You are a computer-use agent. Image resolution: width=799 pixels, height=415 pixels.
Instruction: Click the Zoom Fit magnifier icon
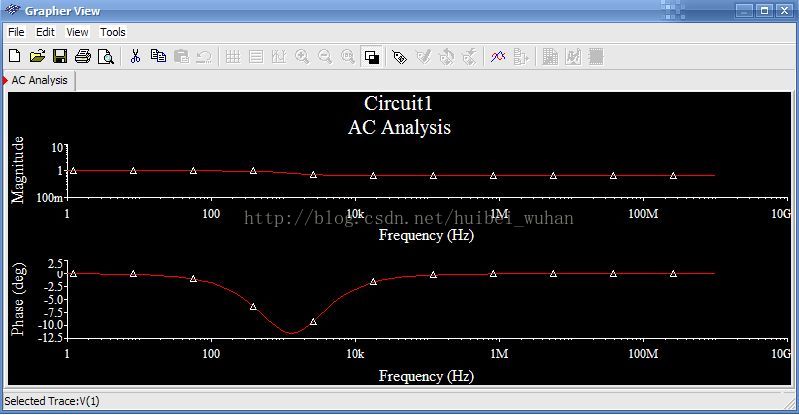click(348, 56)
